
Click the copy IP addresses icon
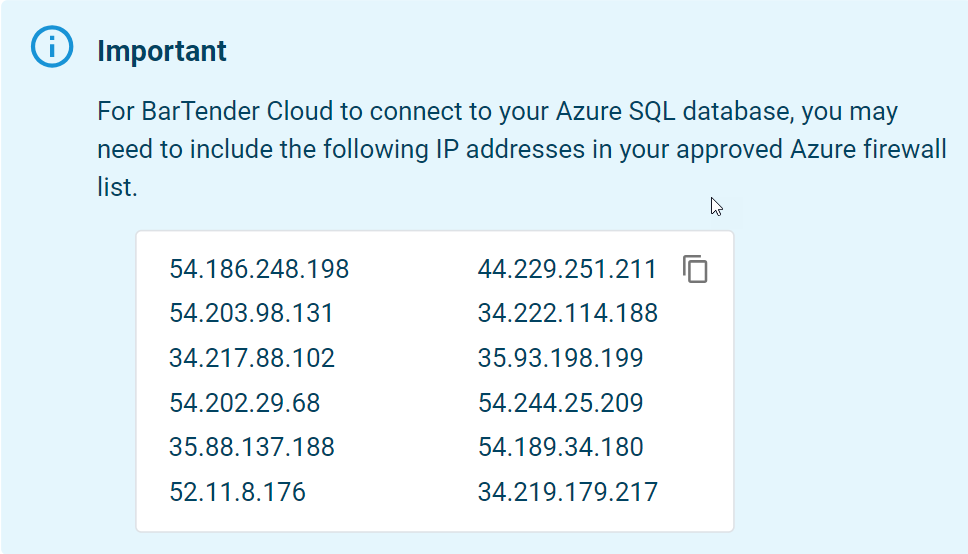tap(695, 269)
